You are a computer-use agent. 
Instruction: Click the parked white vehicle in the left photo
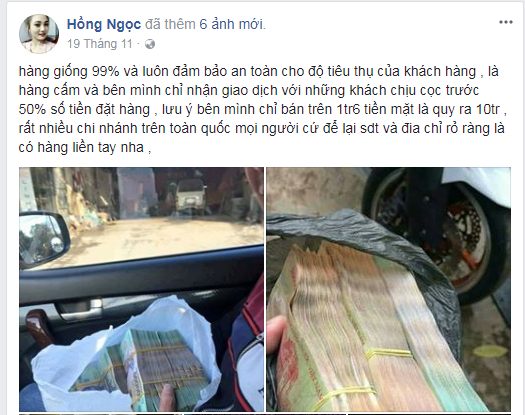coord(190,196)
